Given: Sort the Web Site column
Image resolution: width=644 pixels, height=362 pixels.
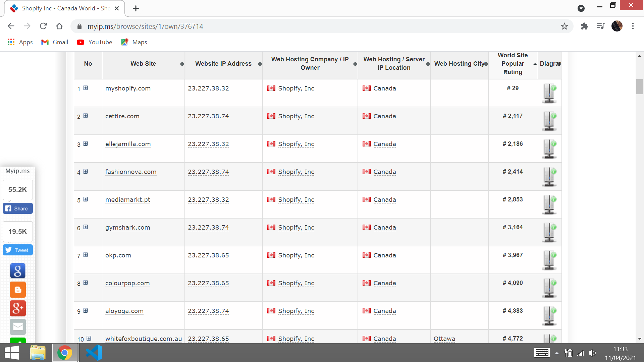Looking at the screenshot, I should pyautogui.click(x=182, y=64).
